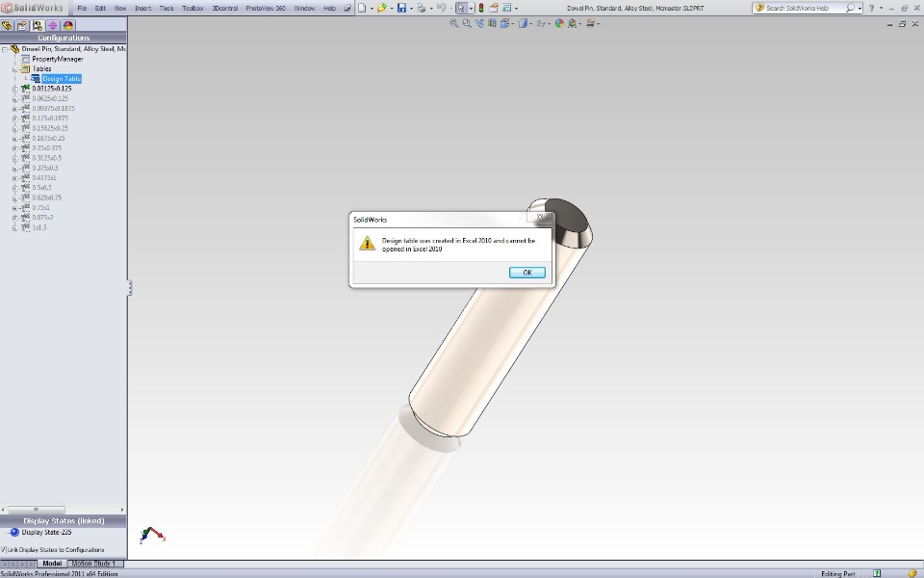
Task: Select the 0.5x0.5 configuration
Action: point(41,188)
